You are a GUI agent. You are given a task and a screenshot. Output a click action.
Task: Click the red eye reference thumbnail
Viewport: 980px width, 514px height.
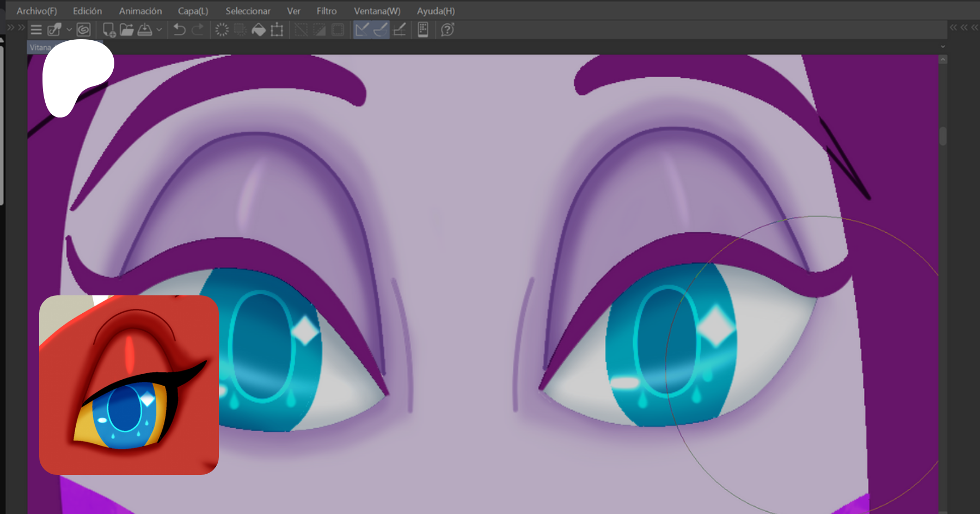(129, 385)
